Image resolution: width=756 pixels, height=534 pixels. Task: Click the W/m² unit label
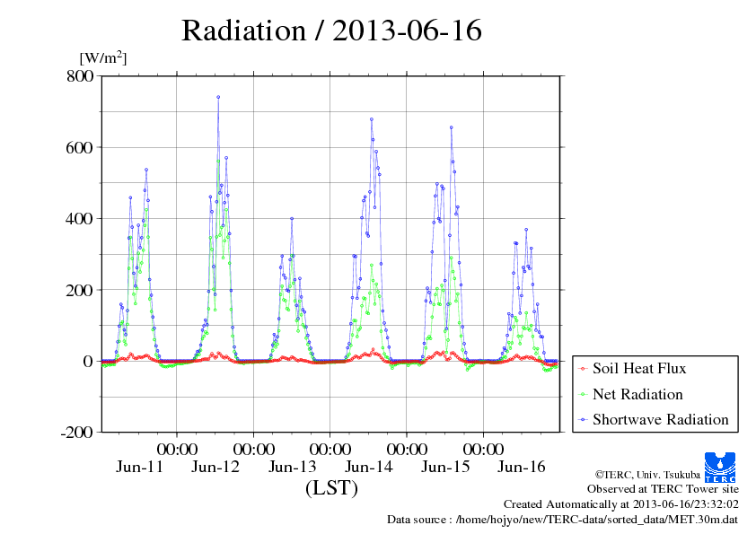(103, 57)
